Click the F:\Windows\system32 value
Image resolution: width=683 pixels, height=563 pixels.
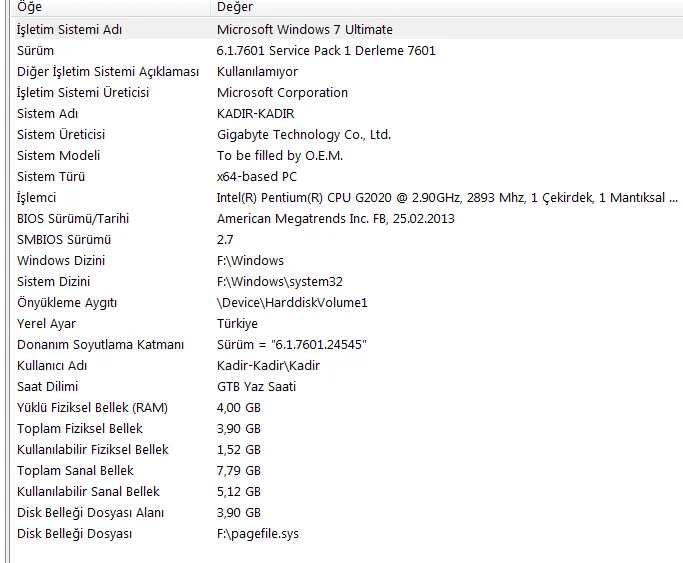280,281
